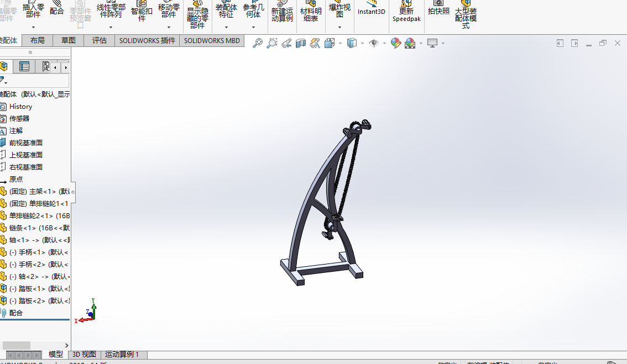Click the collapse left panel arrow icon
Image resolution: width=627 pixels, height=364 pixels.
[560, 43]
